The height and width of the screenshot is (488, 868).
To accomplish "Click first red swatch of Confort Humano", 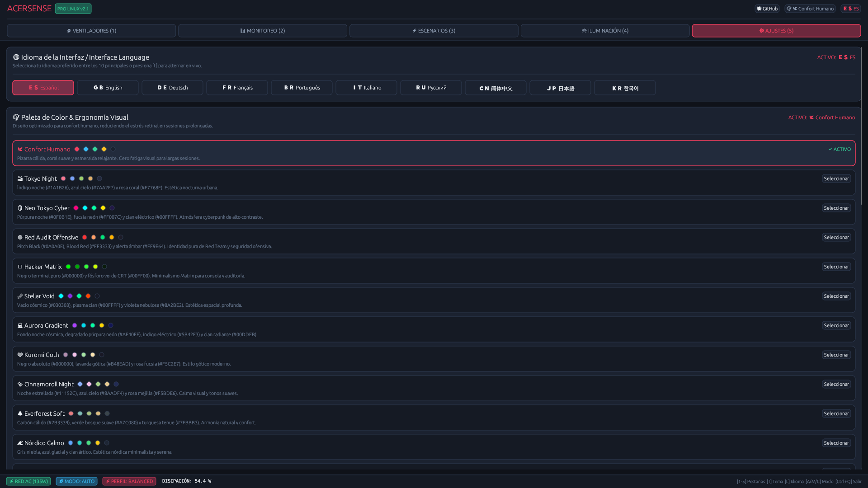I will pyautogui.click(x=77, y=149).
